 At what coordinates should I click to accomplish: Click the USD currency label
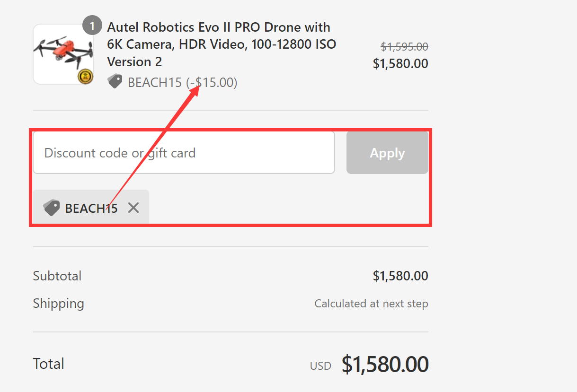pos(320,365)
